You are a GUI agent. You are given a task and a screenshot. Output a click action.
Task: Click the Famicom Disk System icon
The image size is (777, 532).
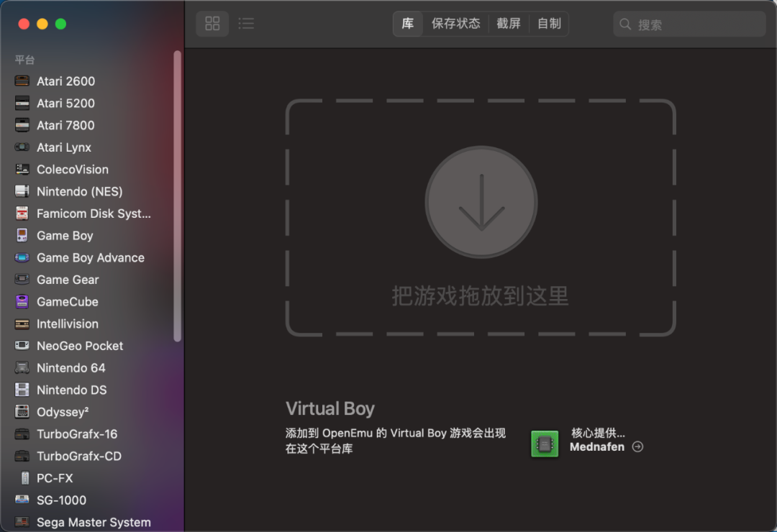pyautogui.click(x=22, y=214)
